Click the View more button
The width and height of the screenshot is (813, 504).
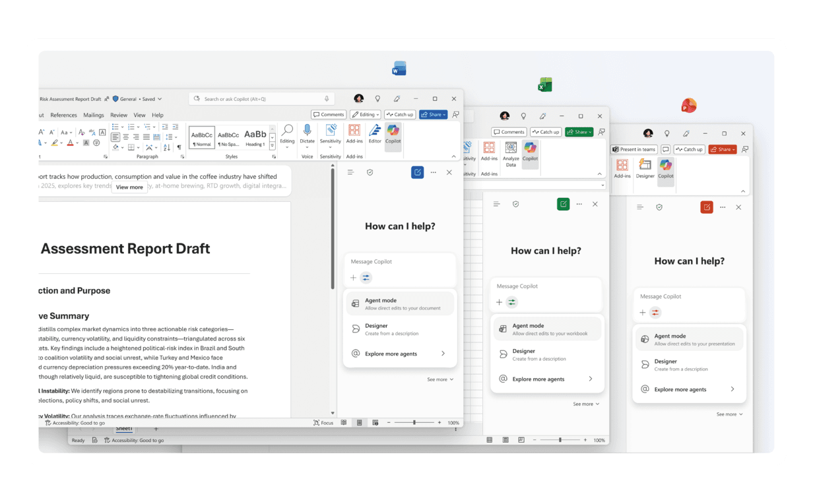pos(129,187)
